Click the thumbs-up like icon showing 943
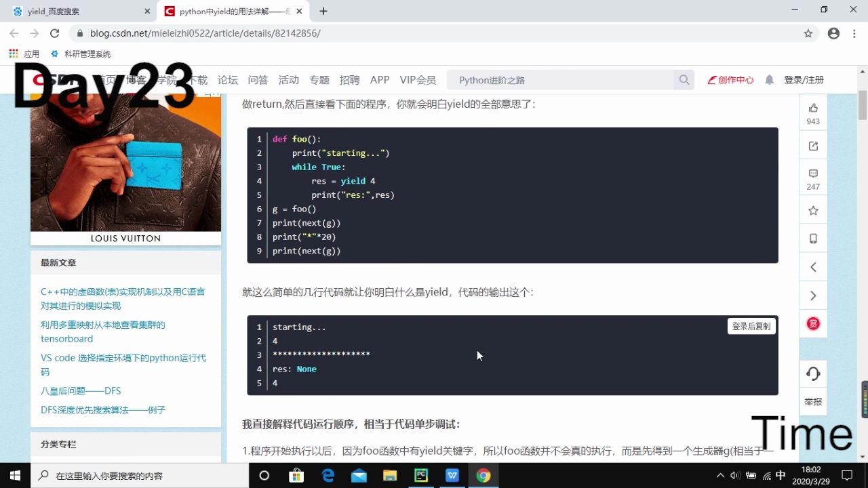The width and height of the screenshot is (868, 488). [x=812, y=108]
